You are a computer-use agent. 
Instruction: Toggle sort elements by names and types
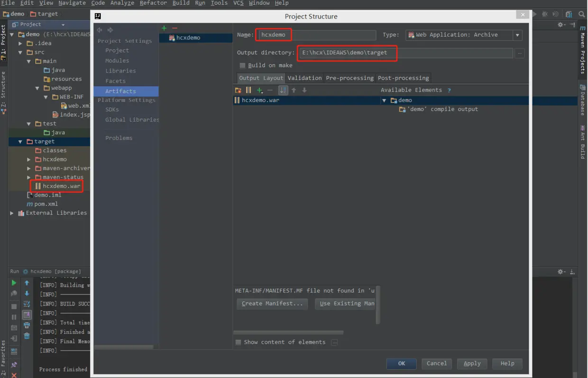point(283,90)
